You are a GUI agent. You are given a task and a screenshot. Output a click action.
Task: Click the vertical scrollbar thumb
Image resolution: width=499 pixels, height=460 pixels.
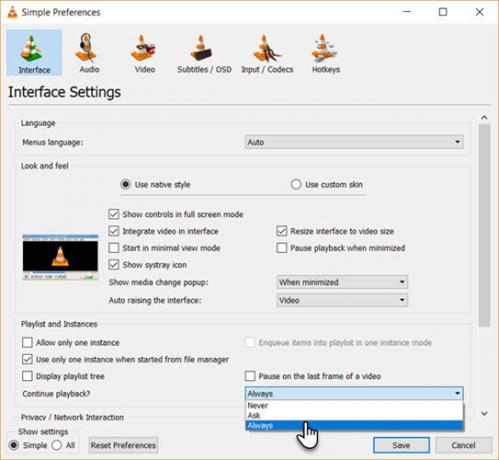click(484, 225)
